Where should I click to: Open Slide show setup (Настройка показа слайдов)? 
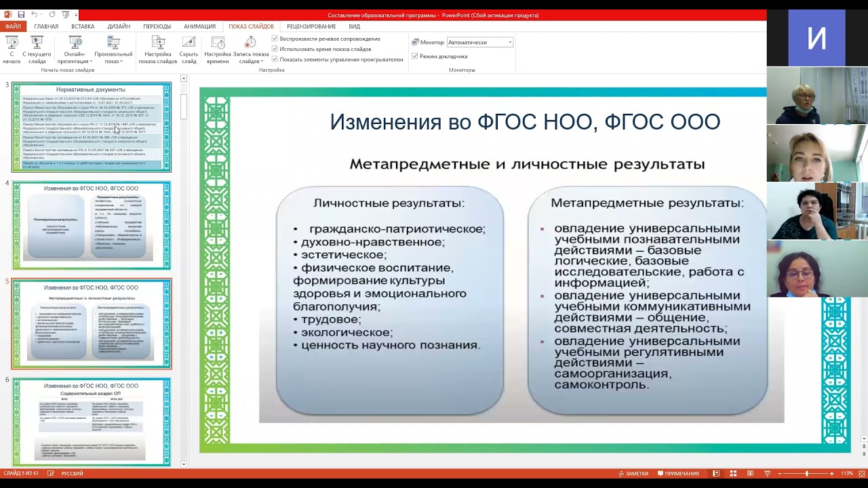click(x=158, y=50)
